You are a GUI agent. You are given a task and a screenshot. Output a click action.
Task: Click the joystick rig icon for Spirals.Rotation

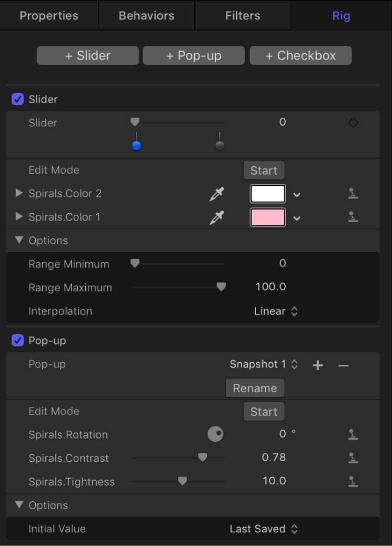click(x=353, y=434)
